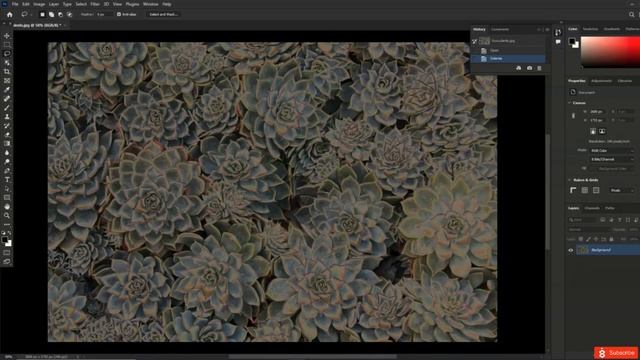Toggle the Anti-alias checkbox
The image size is (640, 360).
point(119,14)
